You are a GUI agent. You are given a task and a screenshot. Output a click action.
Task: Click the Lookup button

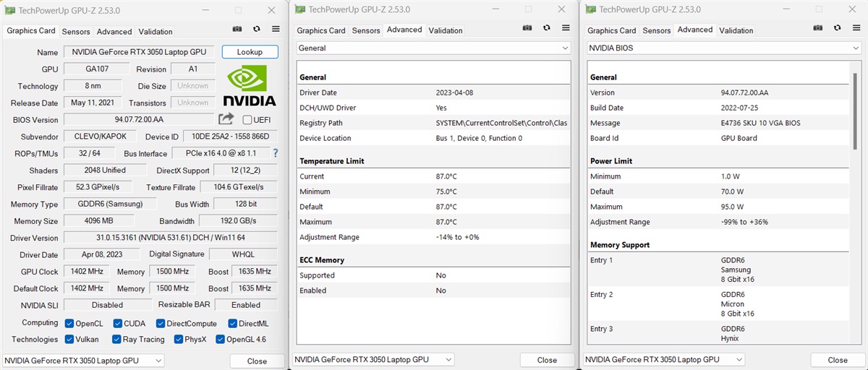pos(250,52)
